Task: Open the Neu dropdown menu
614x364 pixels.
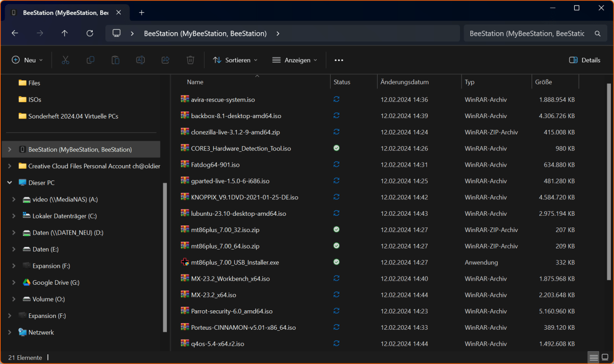Action: (27, 60)
